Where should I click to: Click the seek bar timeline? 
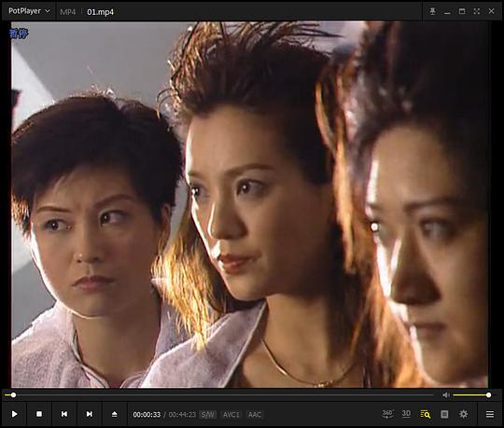click(x=219, y=395)
